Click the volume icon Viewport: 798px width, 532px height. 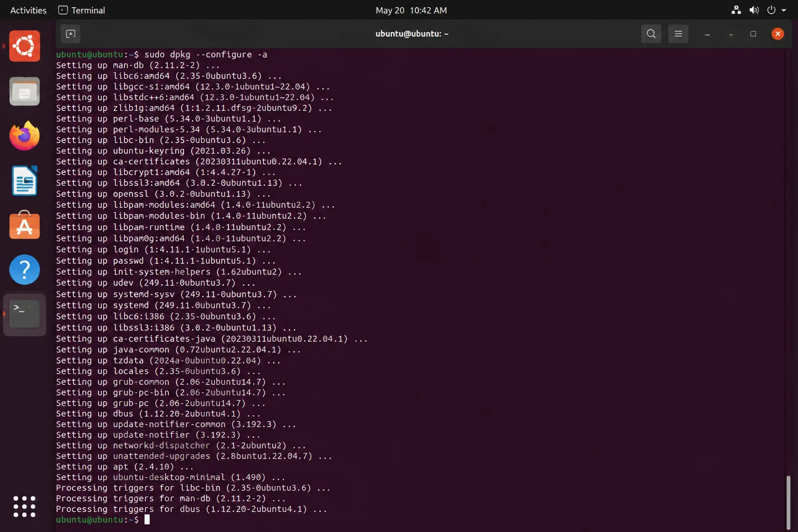click(x=754, y=10)
